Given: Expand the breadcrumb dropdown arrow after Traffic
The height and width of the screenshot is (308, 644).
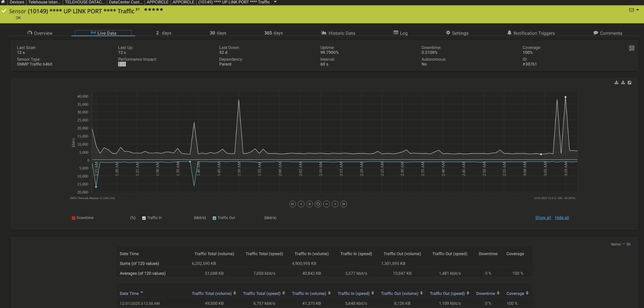Looking at the screenshot, I should (275, 2).
